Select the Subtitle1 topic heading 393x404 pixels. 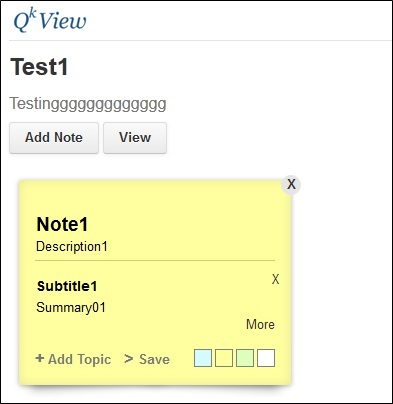tap(67, 286)
